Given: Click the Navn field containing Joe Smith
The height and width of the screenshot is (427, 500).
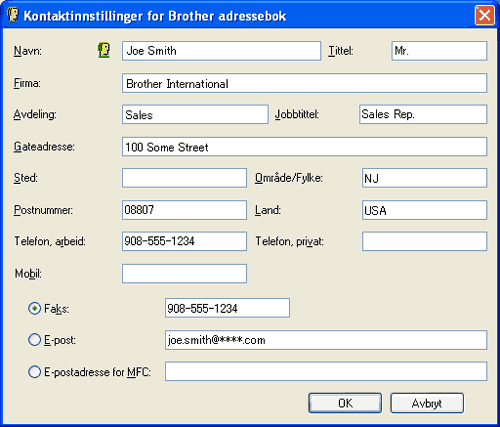Looking at the screenshot, I should [x=221, y=51].
